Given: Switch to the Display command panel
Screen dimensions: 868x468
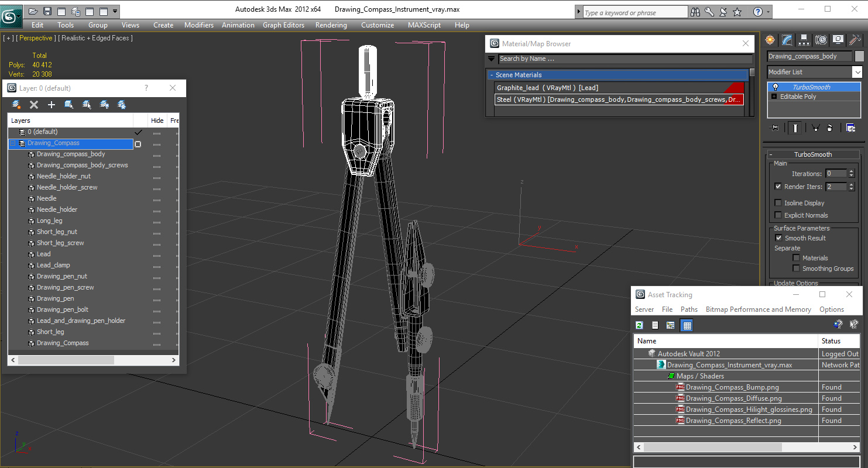Looking at the screenshot, I should [838, 40].
